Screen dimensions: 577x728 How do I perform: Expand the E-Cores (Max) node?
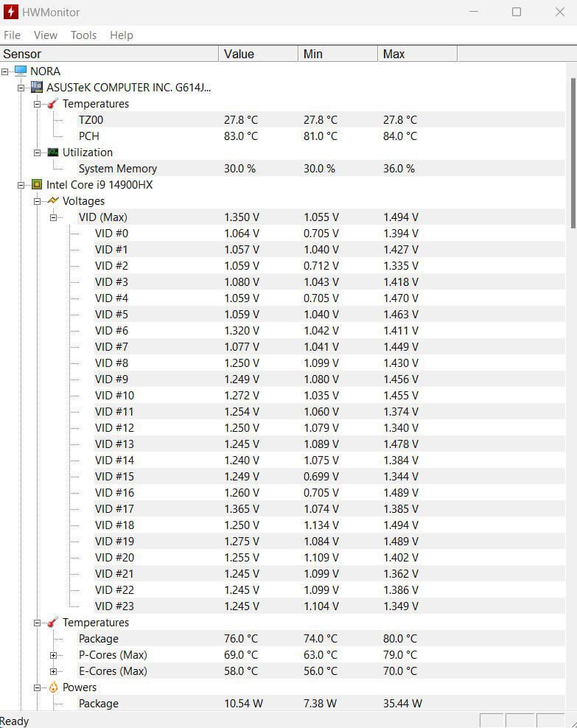(x=53, y=672)
